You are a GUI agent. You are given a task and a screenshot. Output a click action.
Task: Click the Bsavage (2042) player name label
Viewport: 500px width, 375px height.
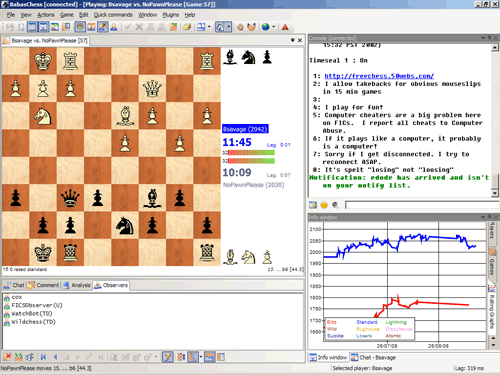[245, 129]
